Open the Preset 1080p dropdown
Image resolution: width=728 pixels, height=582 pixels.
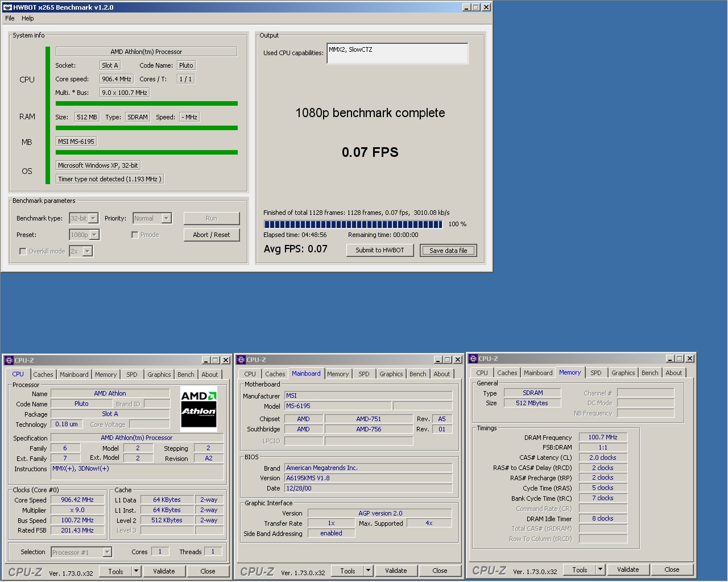click(x=94, y=235)
